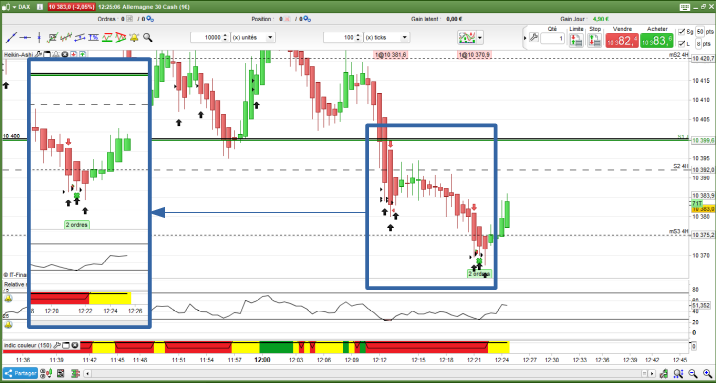The width and height of the screenshot is (717, 383).
Task: Select the vertical line drawing tool
Action: tap(40, 37)
